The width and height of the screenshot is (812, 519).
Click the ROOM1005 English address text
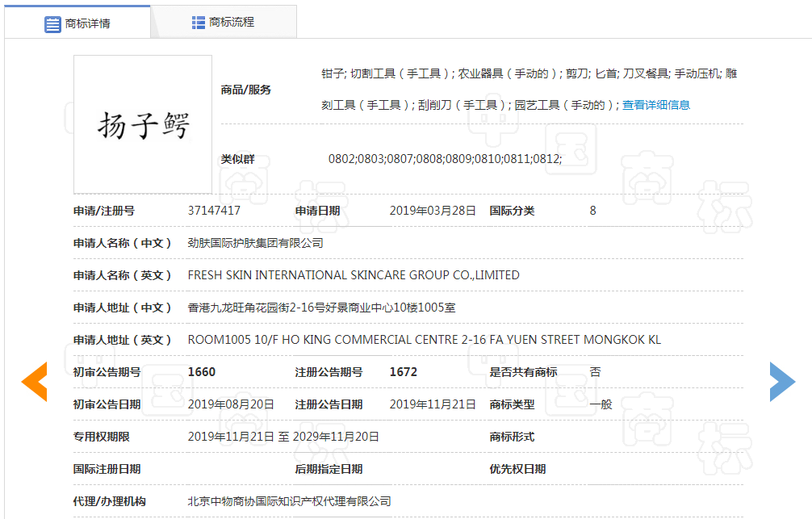(x=424, y=340)
